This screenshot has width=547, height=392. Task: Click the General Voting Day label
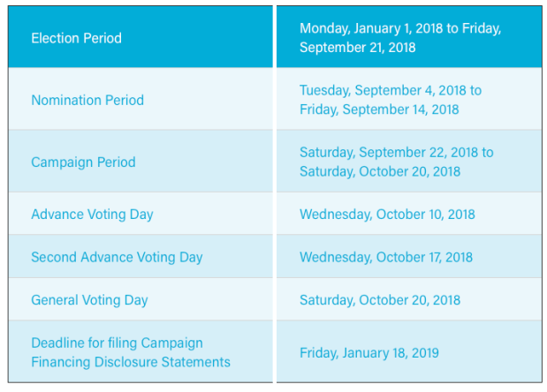(x=89, y=300)
